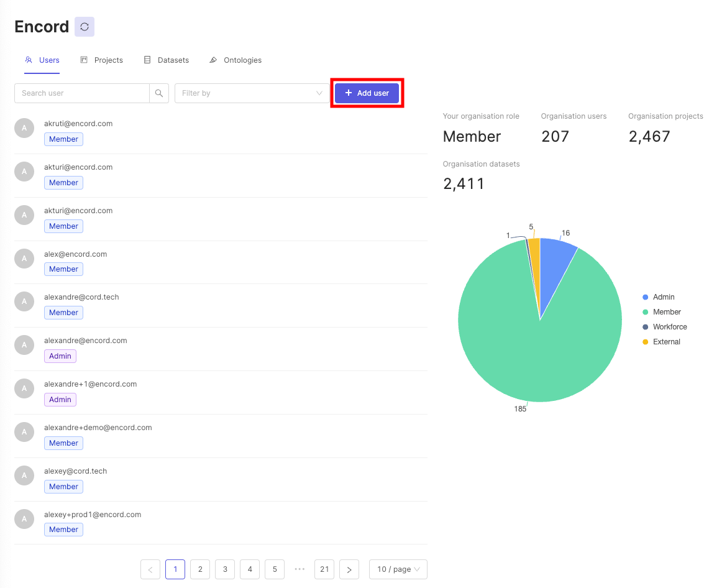The height and width of the screenshot is (588, 709).
Task: Click avatar for alexandre@cord.tech
Action: pyautogui.click(x=24, y=301)
